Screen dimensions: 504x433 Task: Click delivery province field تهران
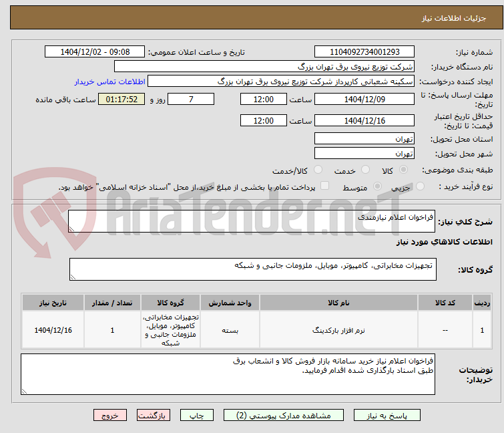(364, 138)
